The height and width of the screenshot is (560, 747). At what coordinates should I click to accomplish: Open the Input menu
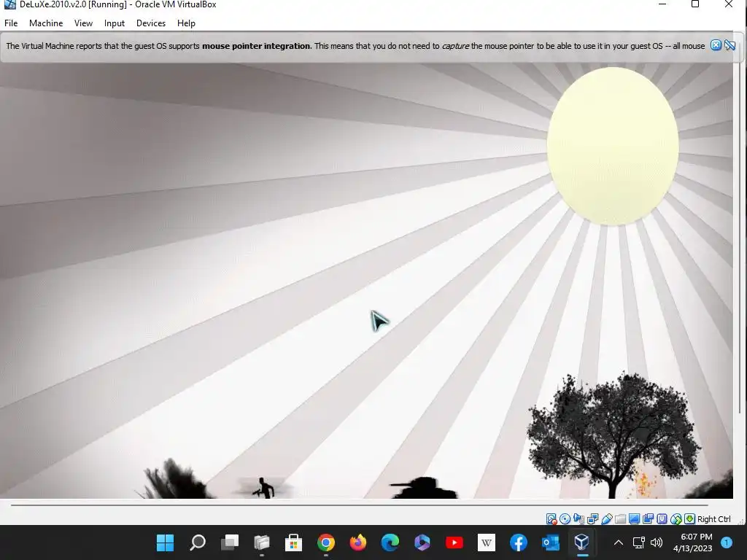coord(115,23)
